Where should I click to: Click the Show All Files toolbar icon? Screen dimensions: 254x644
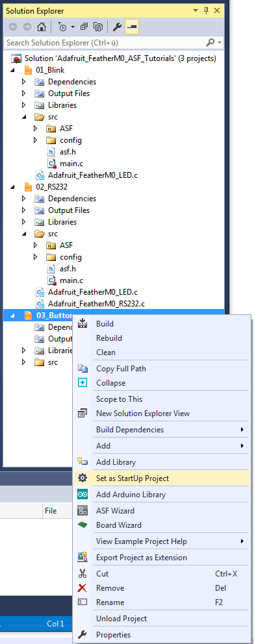coord(98,27)
